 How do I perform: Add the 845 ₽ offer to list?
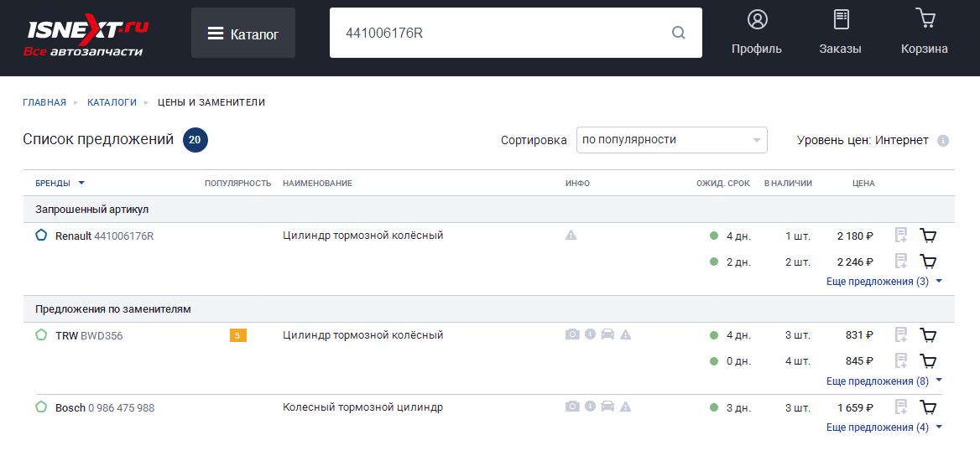tap(900, 360)
